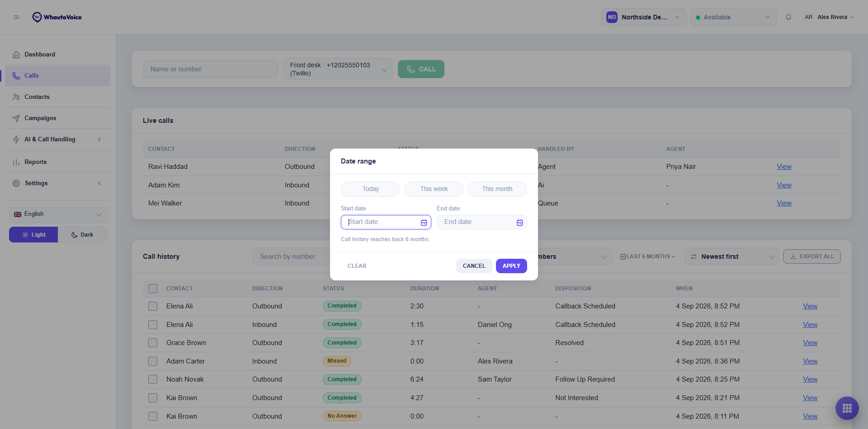Switch to Dark theme
The width and height of the screenshot is (868, 429).
tap(82, 235)
